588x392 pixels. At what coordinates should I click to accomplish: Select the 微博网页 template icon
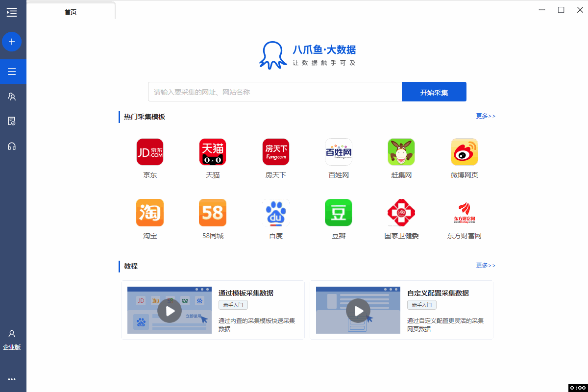465,152
